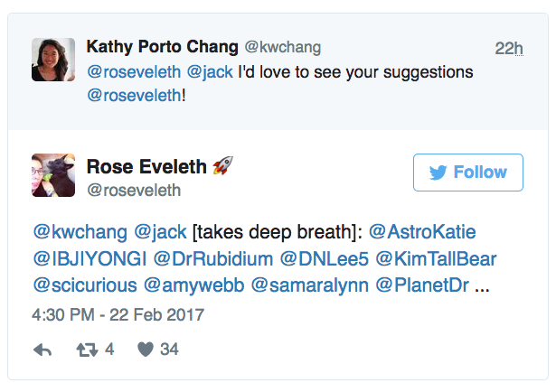Viewport: 556px width, 392px height.
Task: Open the @KimTallBear mention
Action: [436, 258]
